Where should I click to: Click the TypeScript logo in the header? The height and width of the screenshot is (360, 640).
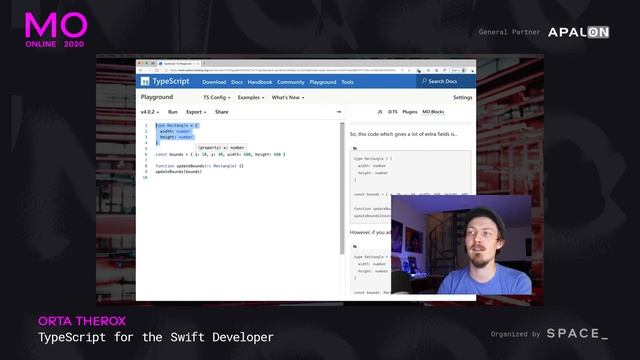pos(165,81)
